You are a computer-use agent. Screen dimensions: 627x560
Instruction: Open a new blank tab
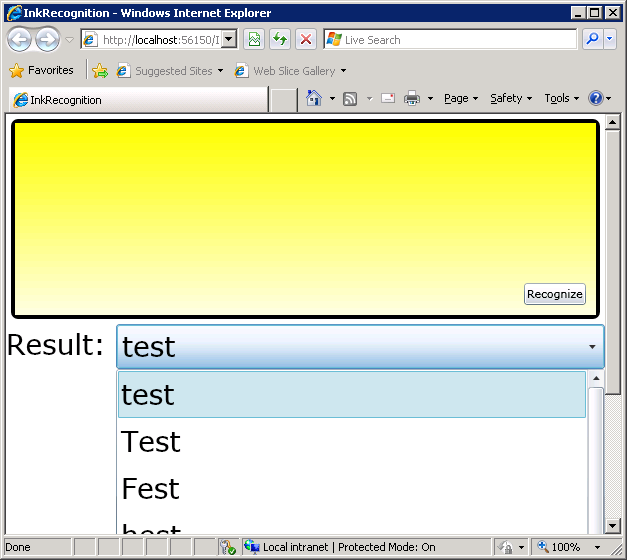pos(284,100)
